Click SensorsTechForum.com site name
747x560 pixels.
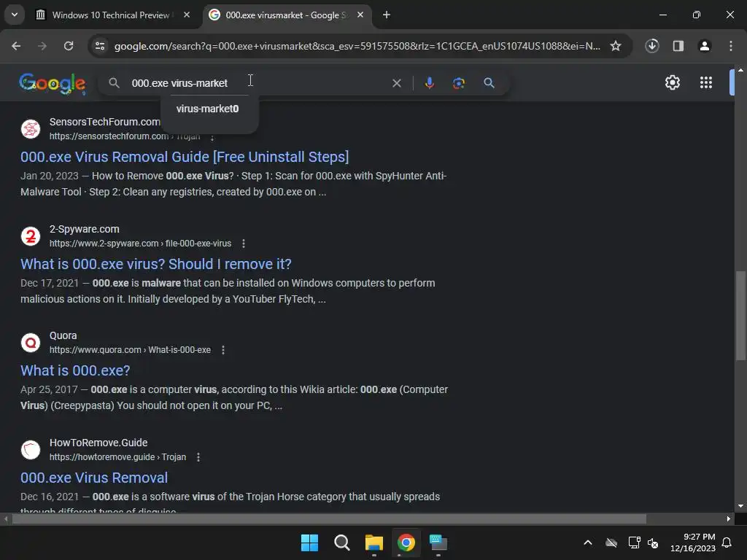click(105, 122)
